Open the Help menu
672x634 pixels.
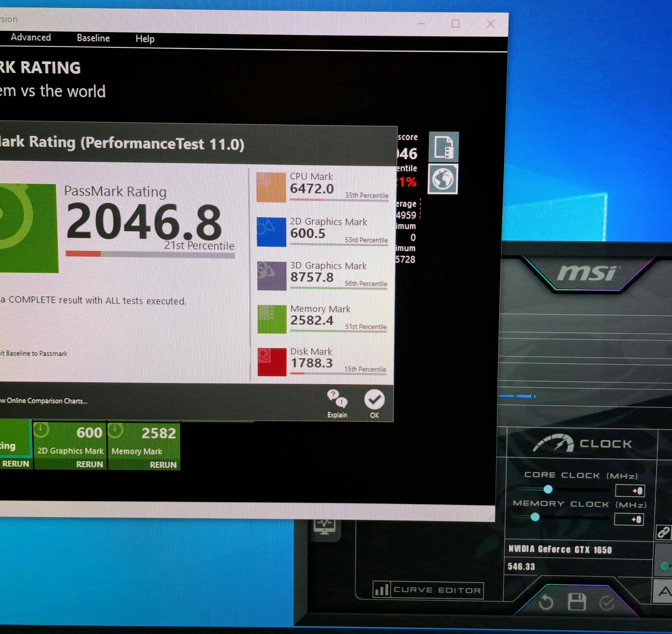pyautogui.click(x=145, y=38)
